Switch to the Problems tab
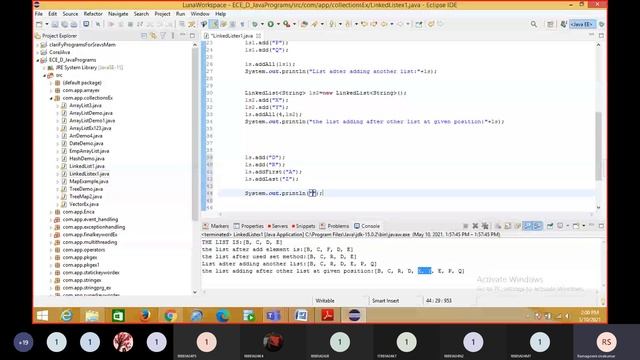Viewport: 640px width, 360px height. (334, 226)
